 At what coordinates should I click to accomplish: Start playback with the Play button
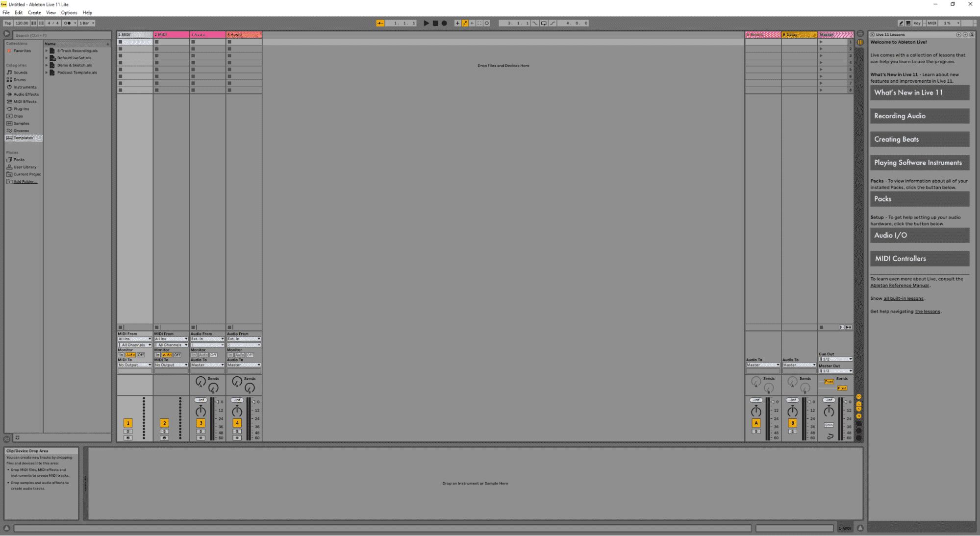coord(426,23)
